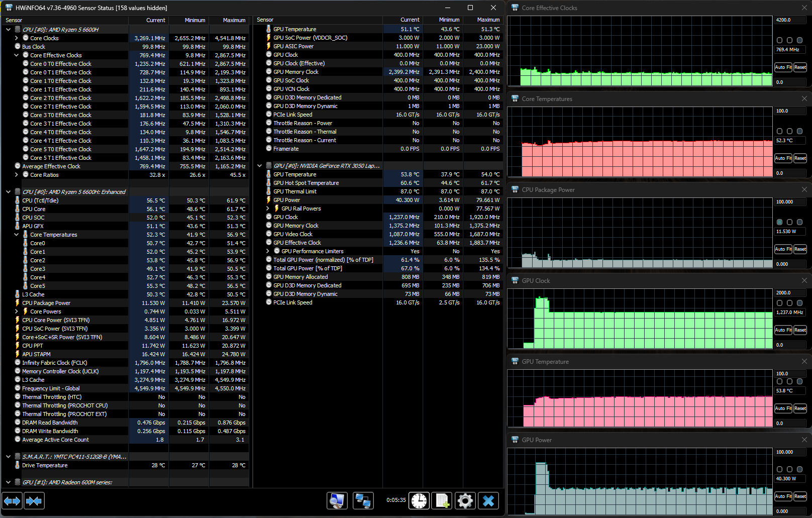
Task: Select the Frequency Limit - Global row
Action: (126, 388)
